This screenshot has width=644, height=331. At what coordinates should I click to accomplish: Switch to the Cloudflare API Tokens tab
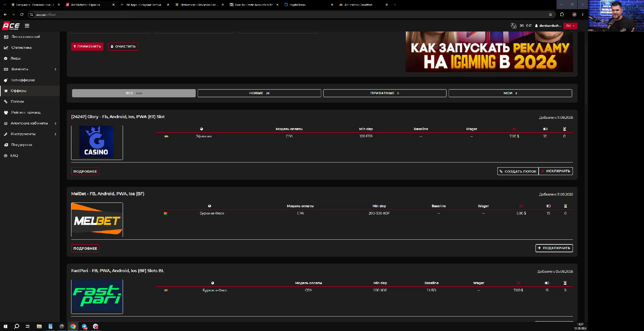(x=363, y=5)
